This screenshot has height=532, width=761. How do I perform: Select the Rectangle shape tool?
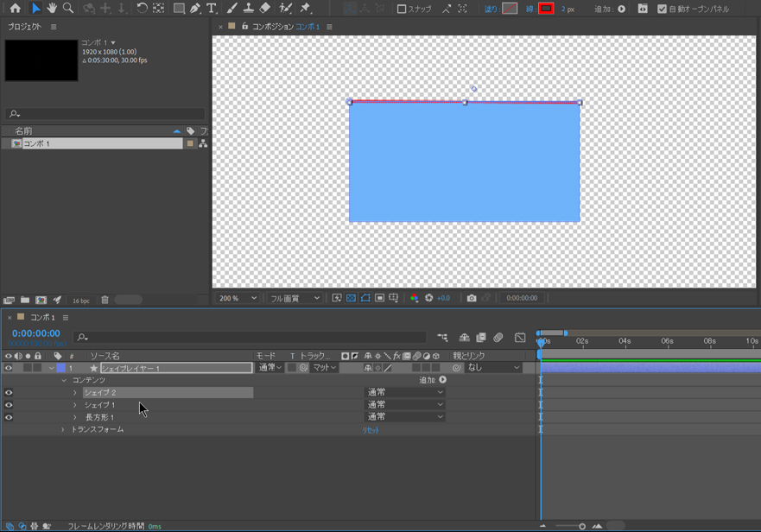[x=179, y=9]
